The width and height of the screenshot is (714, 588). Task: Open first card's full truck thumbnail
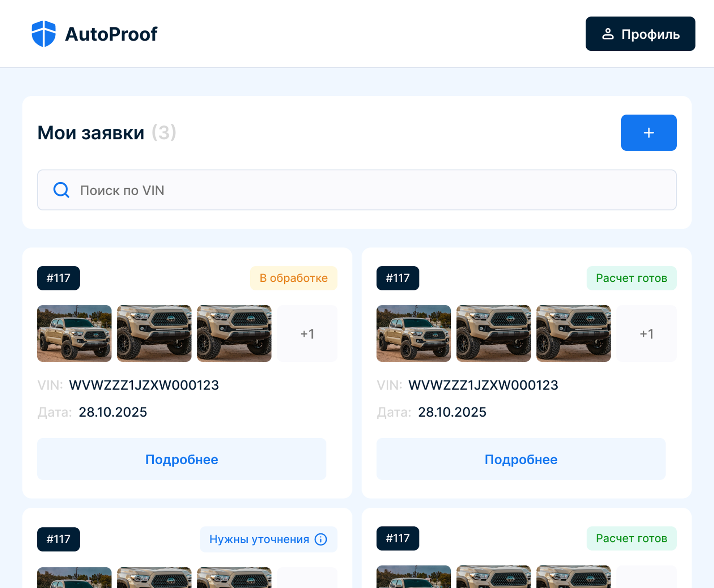(74, 333)
